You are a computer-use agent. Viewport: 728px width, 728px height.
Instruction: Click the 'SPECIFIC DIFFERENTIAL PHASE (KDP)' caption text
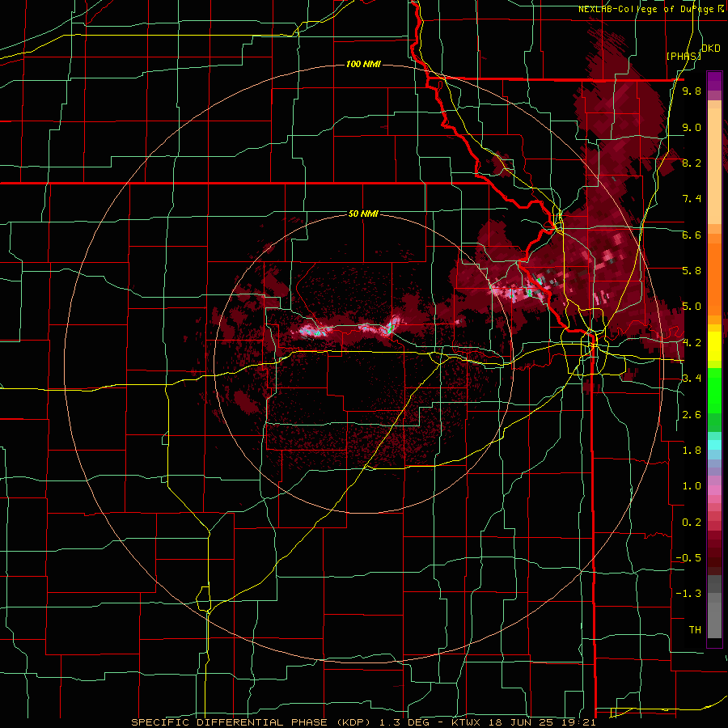coord(251,722)
